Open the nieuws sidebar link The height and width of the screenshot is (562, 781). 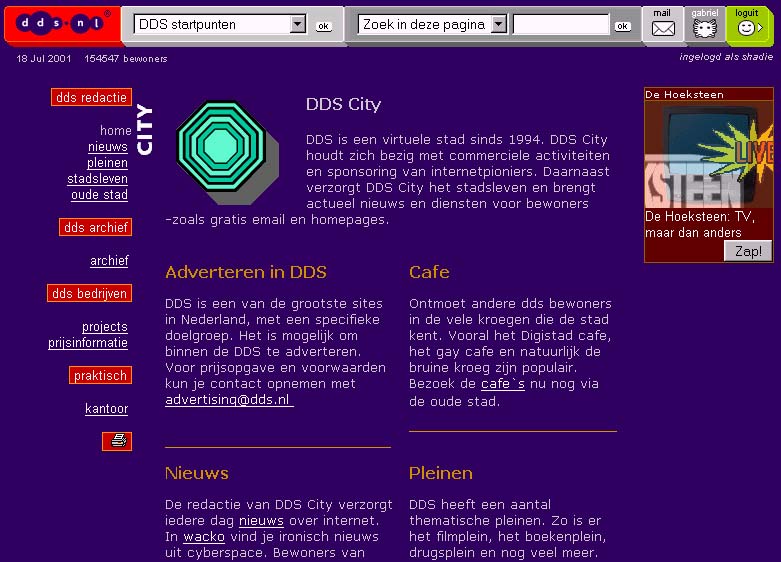[108, 147]
